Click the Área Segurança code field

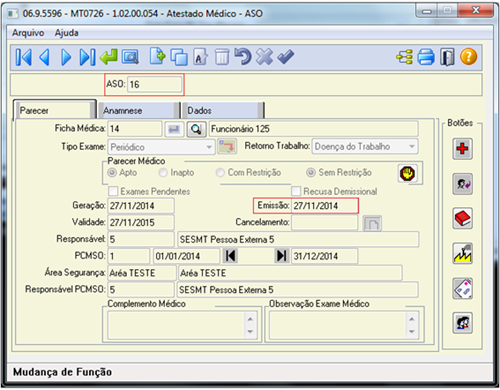[x=142, y=273]
